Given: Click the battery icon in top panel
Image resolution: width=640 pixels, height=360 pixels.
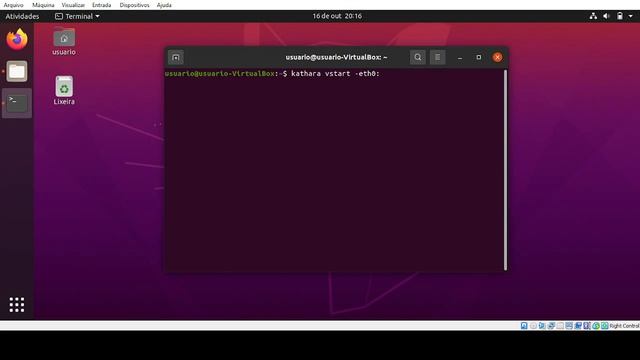Looking at the screenshot, I should click(x=620, y=16).
